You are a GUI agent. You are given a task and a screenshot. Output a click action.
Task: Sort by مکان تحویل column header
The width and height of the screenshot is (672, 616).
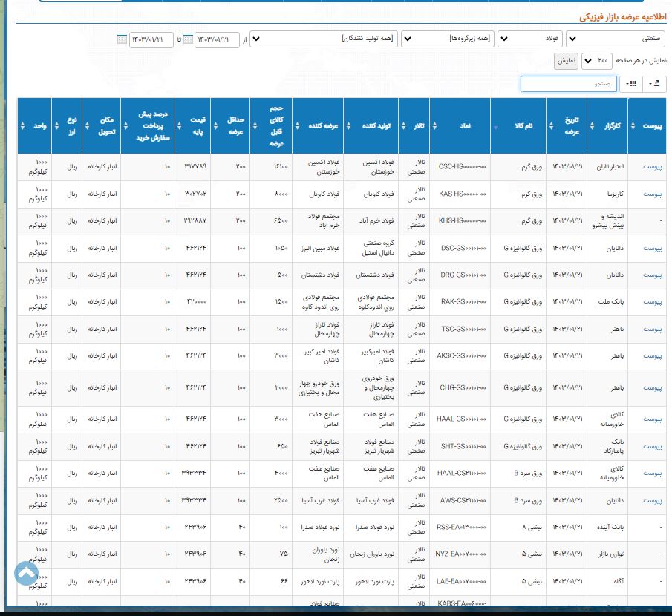[x=102, y=126]
